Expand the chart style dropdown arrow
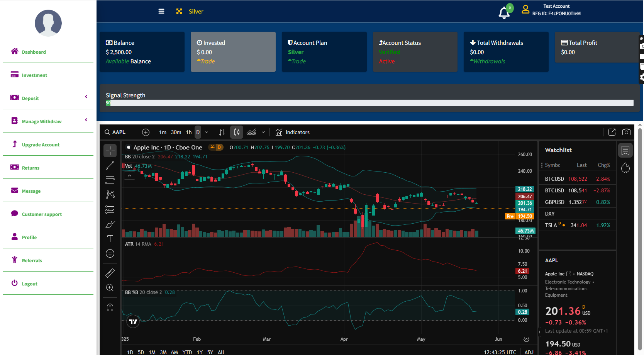Image resolution: width=644 pixels, height=355 pixels. point(263,132)
